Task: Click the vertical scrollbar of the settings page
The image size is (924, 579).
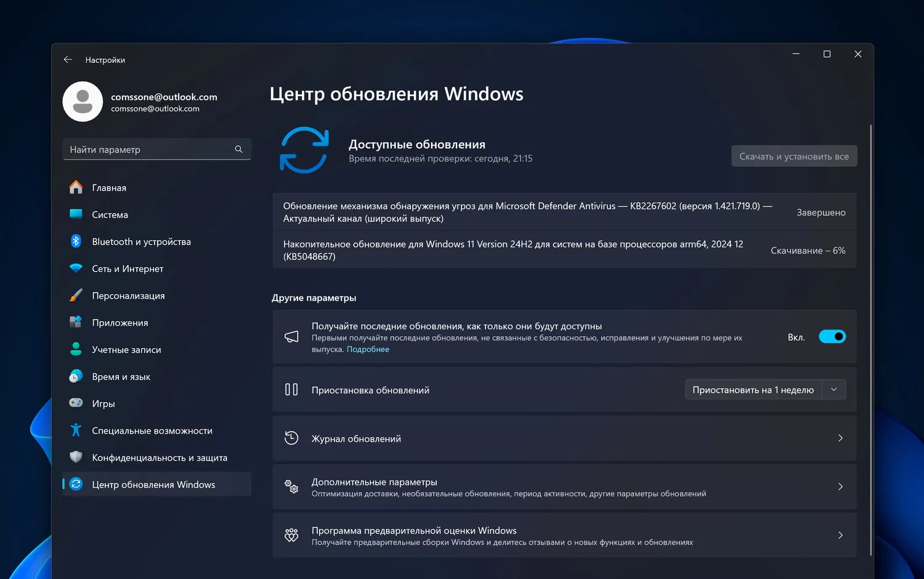Action: [870, 339]
